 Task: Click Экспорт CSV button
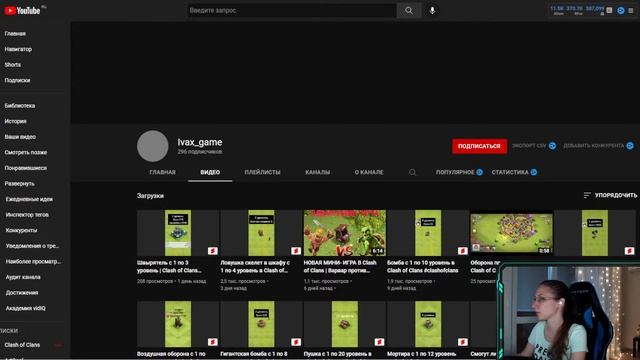[x=534, y=146]
